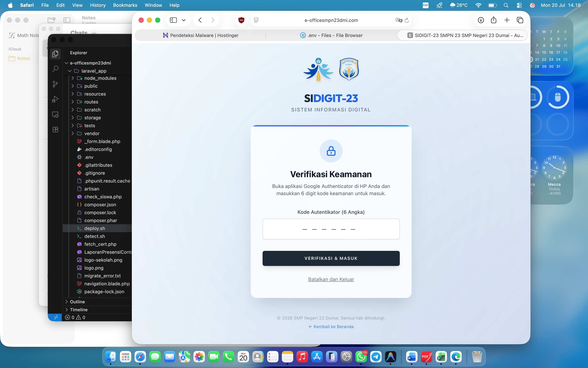This screenshot has height=368, width=588.
Task: Open Run and Debug view in the activity bar
Action: click(55, 99)
